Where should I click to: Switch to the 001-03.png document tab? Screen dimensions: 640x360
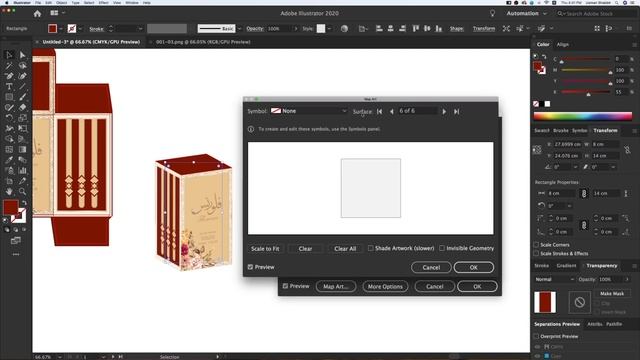(203, 42)
